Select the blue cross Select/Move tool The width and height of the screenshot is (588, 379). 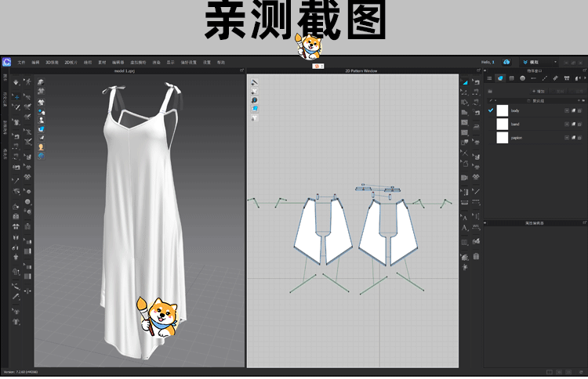click(16, 96)
